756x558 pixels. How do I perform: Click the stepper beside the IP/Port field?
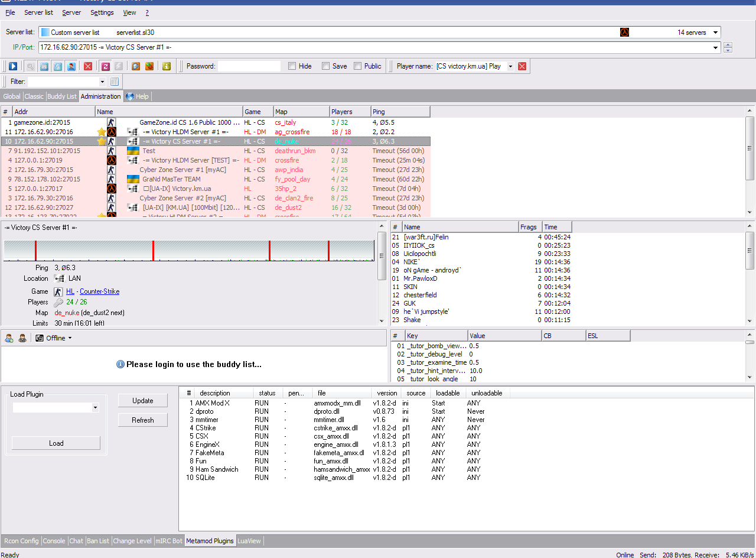click(728, 47)
